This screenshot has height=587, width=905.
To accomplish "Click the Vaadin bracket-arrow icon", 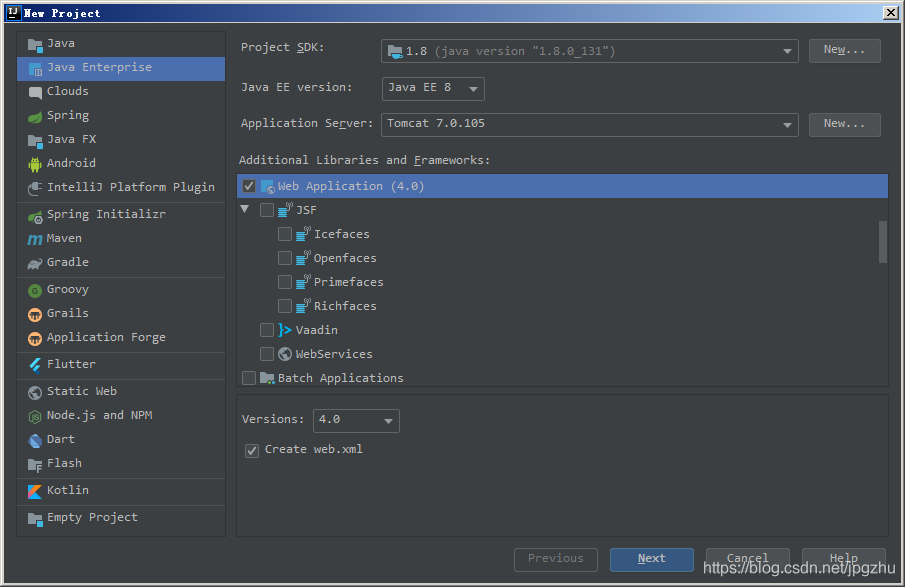I will click(285, 330).
